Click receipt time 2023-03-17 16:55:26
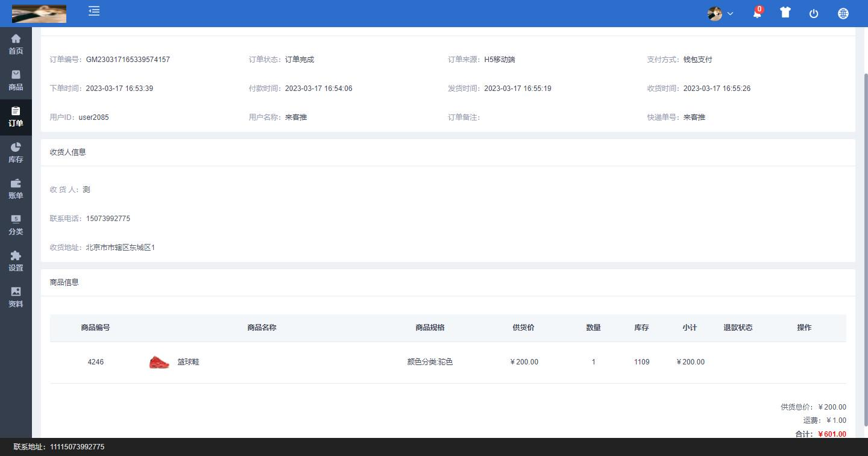The height and width of the screenshot is (456, 868). pos(717,89)
